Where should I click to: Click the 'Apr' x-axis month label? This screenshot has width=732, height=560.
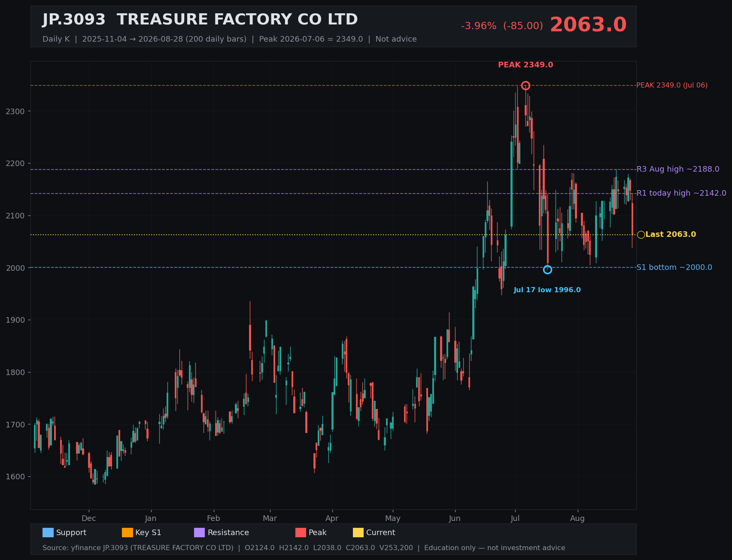[332, 518]
